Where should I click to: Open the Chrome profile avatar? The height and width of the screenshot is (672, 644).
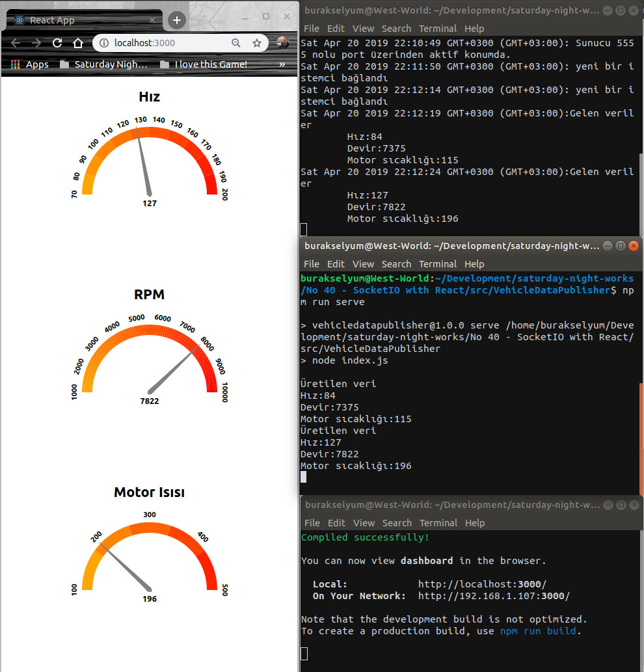[283, 43]
